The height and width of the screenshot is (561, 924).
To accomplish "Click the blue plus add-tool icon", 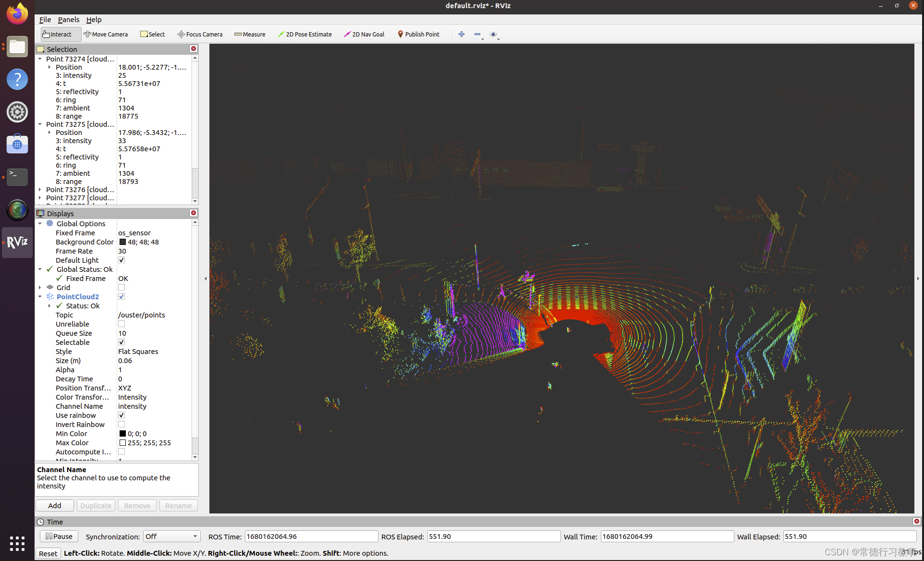I will [462, 34].
